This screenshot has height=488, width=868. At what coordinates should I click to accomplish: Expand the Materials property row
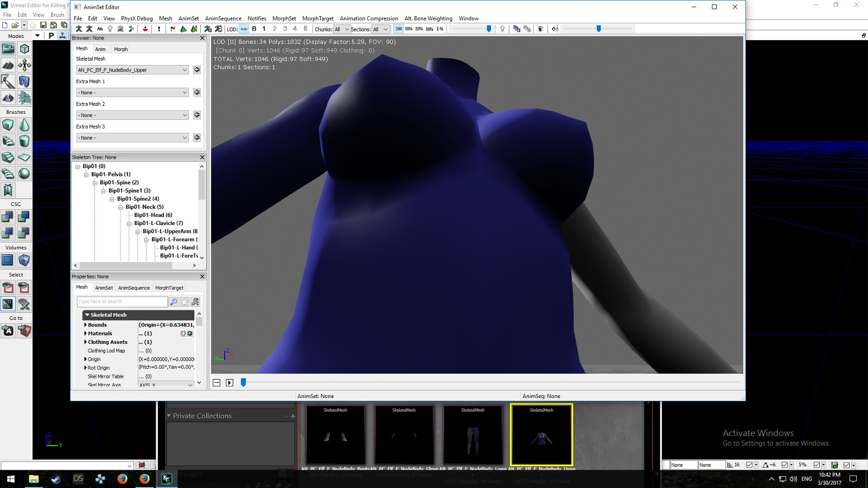click(x=85, y=333)
